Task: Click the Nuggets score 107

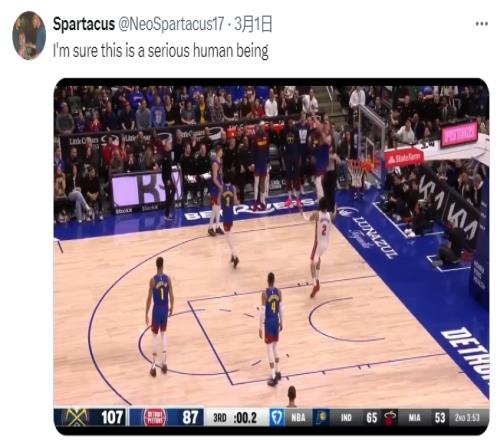Action: click(x=112, y=417)
